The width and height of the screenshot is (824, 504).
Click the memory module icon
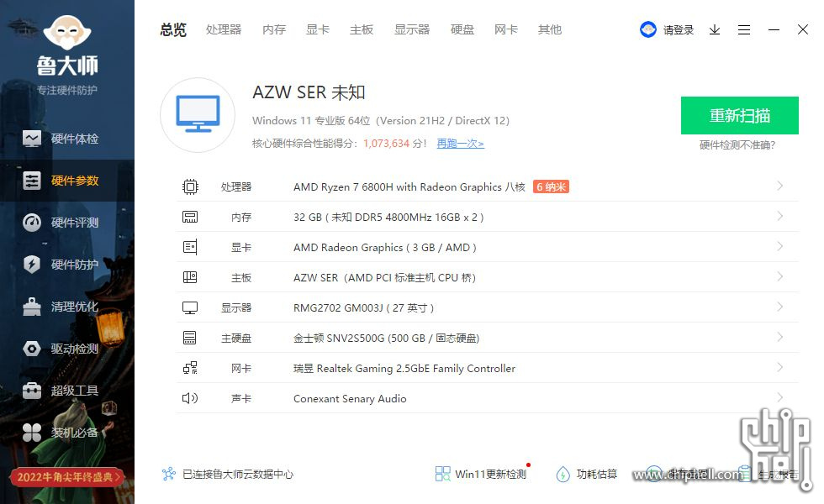[190, 217]
